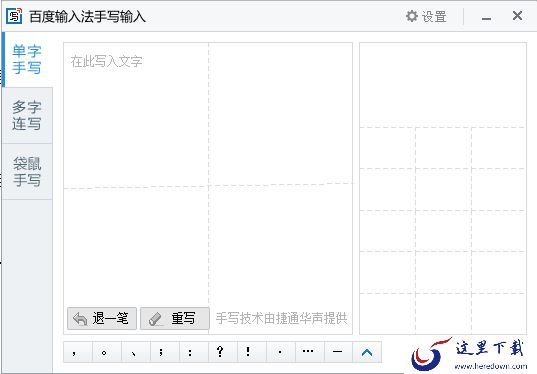Screen dimensions: 537x374
Task: Insert the Chinese period 。 key
Action: click(x=107, y=352)
